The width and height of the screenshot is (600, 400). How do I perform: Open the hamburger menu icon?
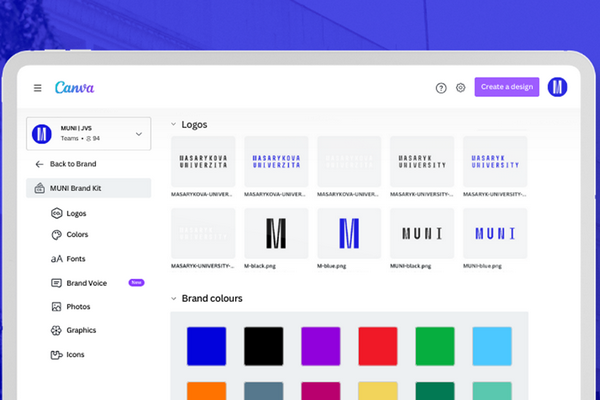click(38, 88)
